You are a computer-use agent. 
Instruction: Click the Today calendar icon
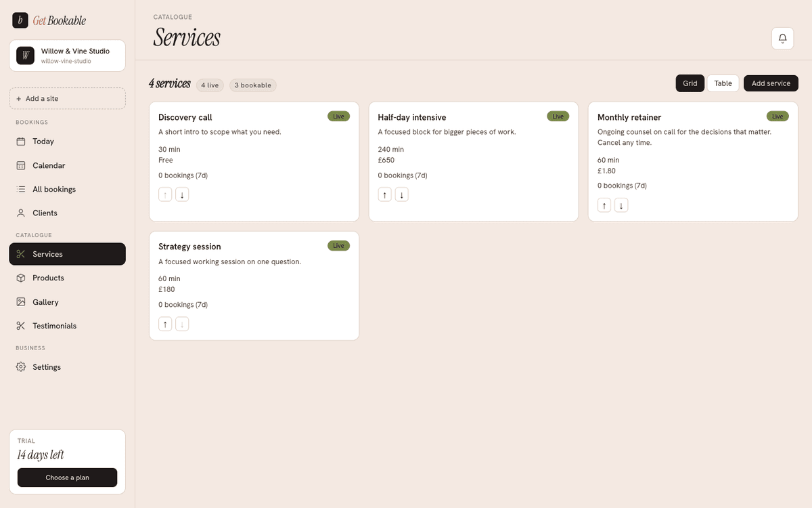pyautogui.click(x=21, y=142)
